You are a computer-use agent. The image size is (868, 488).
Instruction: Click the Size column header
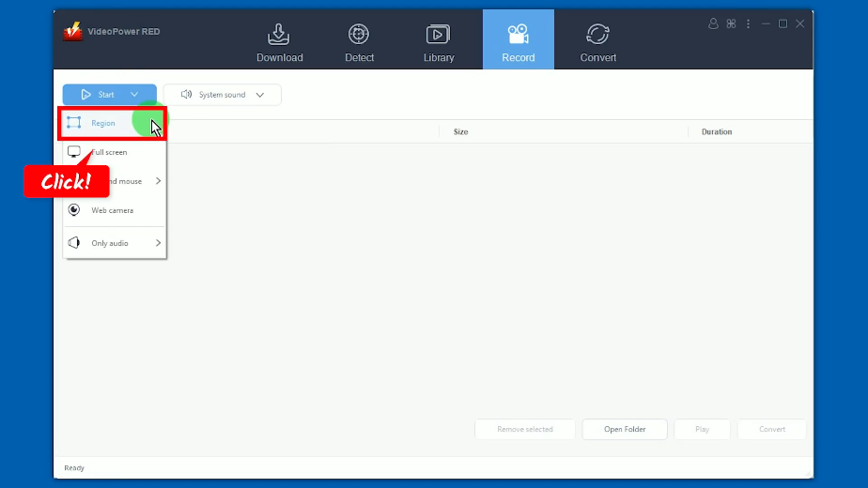[460, 132]
